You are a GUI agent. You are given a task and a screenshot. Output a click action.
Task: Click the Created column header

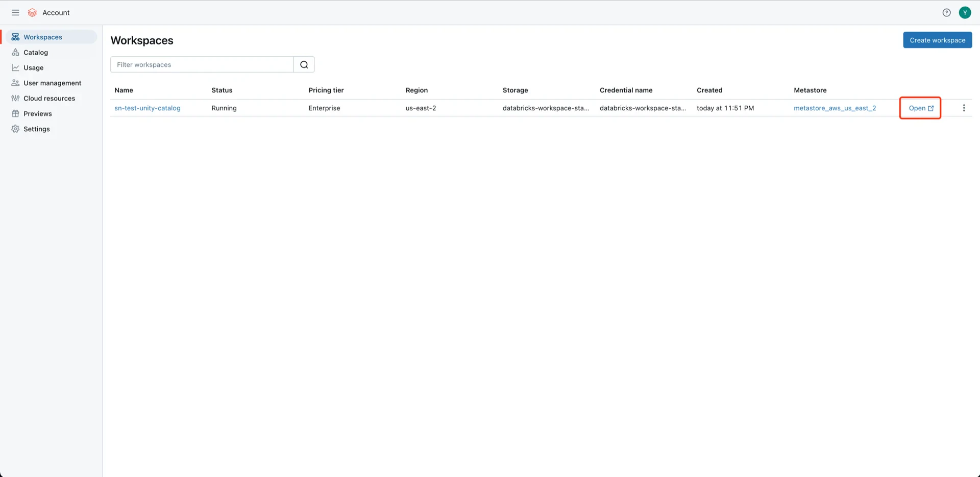(709, 90)
